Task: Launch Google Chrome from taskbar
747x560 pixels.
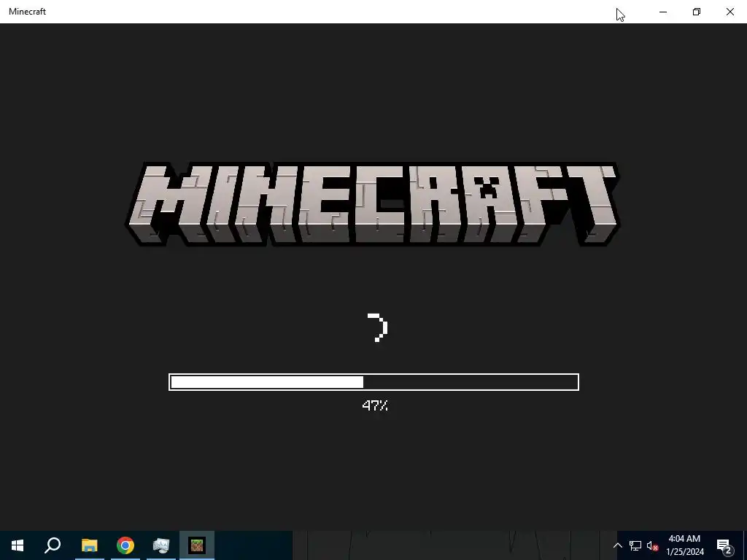Action: coord(125,545)
